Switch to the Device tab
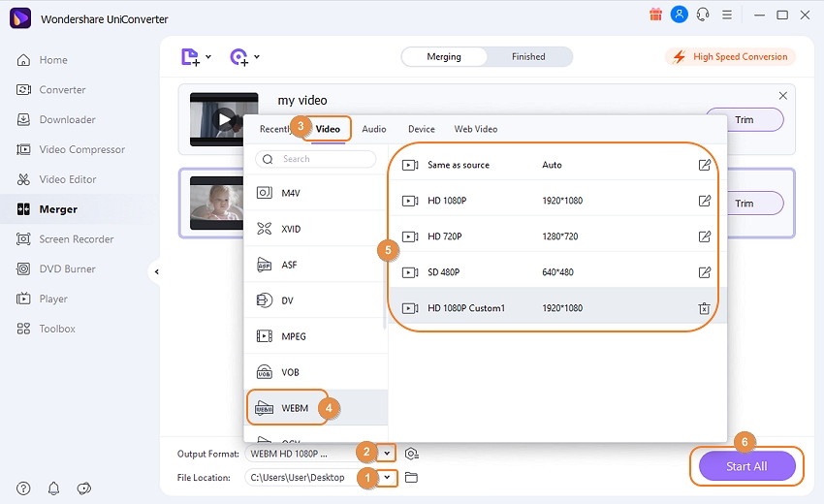 (x=422, y=129)
